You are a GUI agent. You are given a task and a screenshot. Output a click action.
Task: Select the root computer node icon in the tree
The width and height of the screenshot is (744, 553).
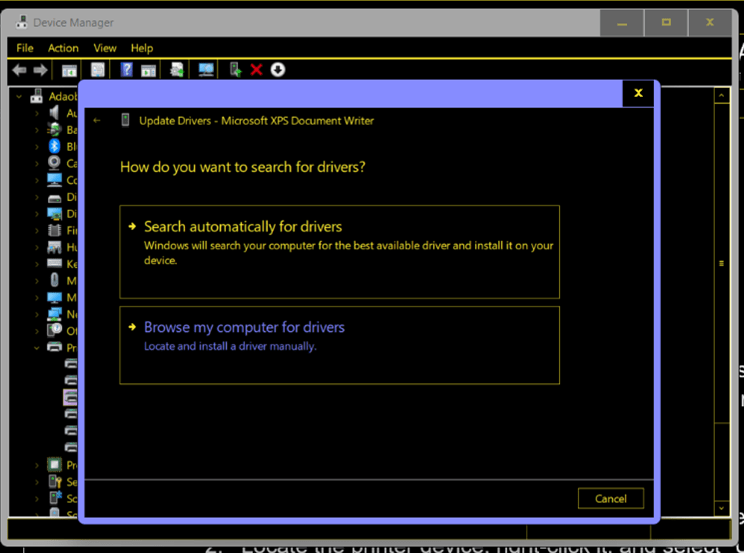[37, 96]
